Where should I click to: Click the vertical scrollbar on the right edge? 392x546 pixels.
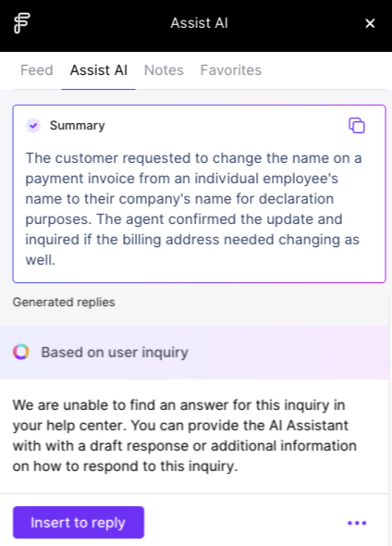tap(390, 418)
